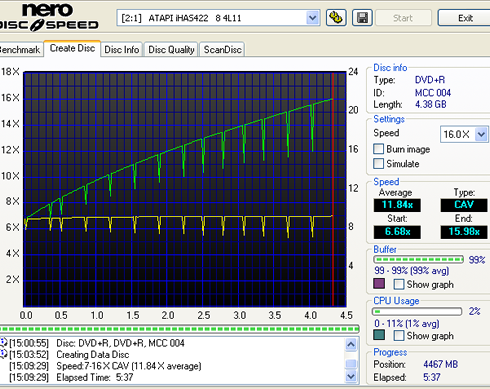Click the Nero Disc Speed logo

49,17
